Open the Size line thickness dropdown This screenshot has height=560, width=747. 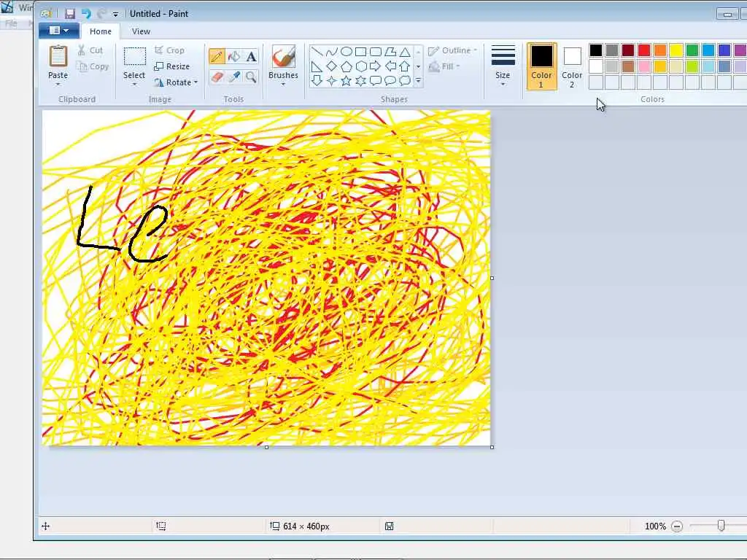pos(503,66)
